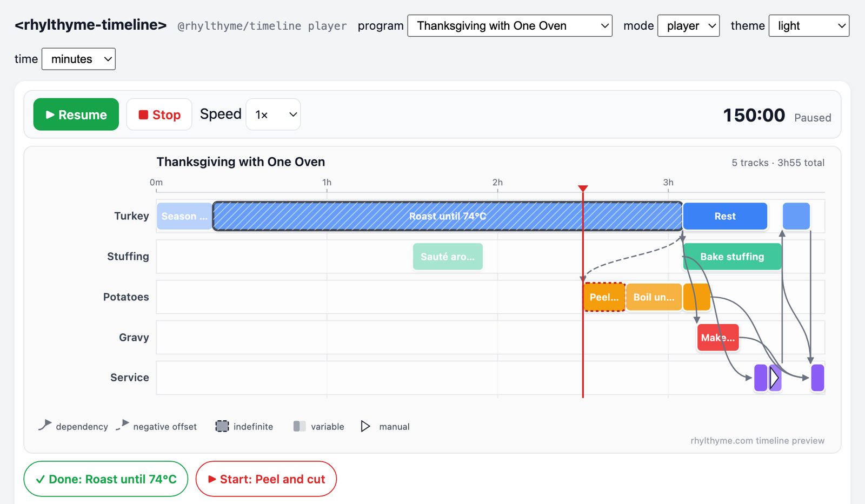Click the dependency arrow legend icon
The image size is (865, 504).
tap(45, 425)
